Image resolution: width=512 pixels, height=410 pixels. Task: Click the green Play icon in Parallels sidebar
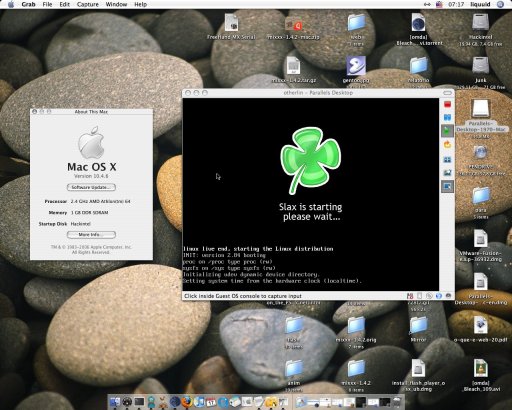(447, 131)
